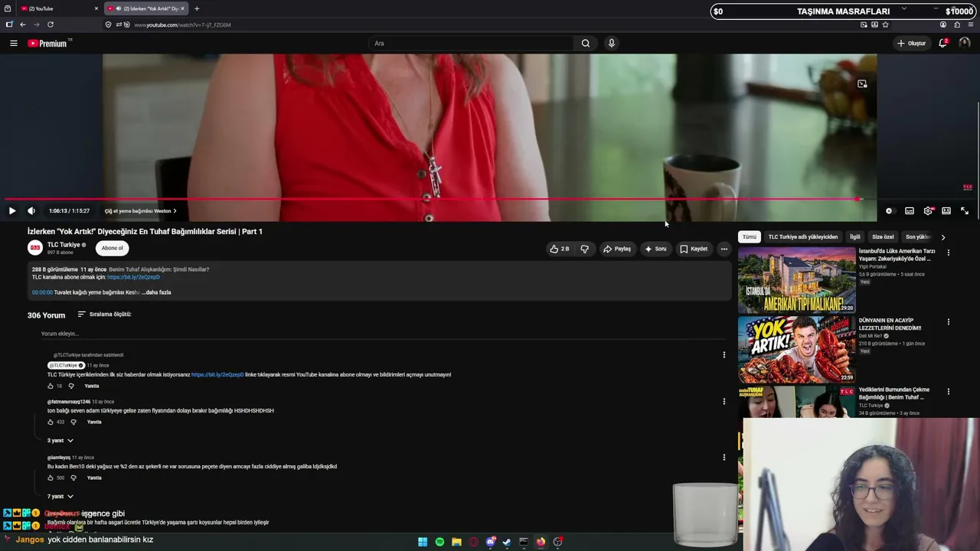Select the 'Size özel' filter chip
This screenshot has width=980, height=551.
(883, 237)
